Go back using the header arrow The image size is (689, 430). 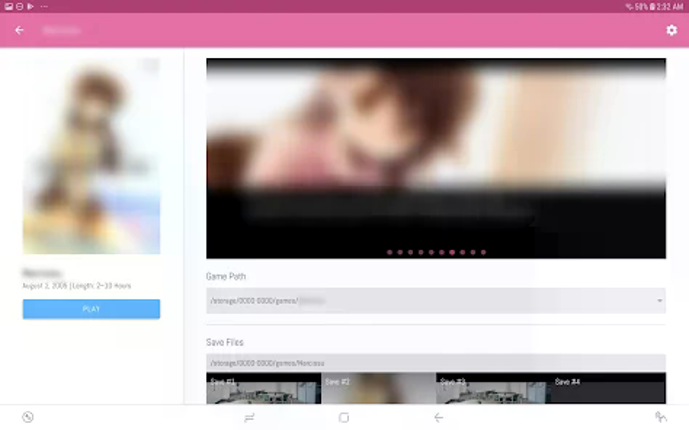click(x=19, y=30)
